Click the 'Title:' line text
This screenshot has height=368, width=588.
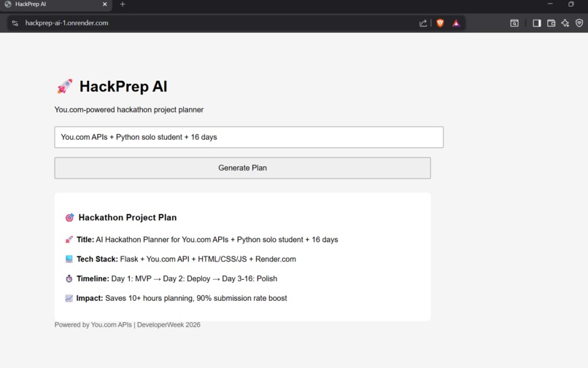(207, 240)
